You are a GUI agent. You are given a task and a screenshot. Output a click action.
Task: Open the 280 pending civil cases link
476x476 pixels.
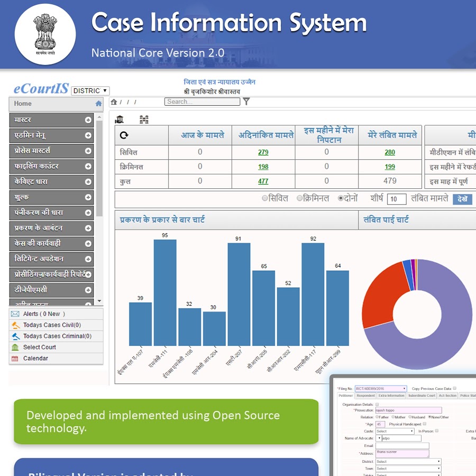(390, 152)
